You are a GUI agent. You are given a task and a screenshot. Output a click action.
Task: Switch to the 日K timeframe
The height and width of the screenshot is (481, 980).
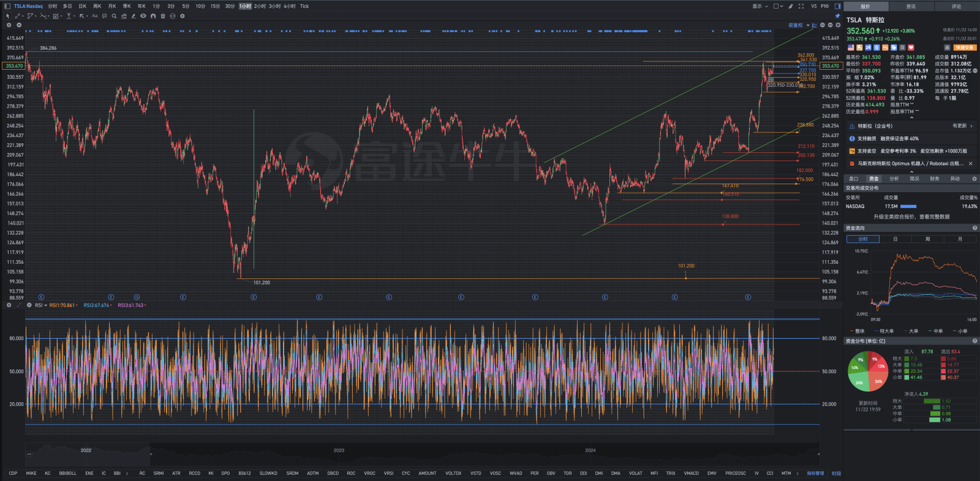(x=82, y=6)
